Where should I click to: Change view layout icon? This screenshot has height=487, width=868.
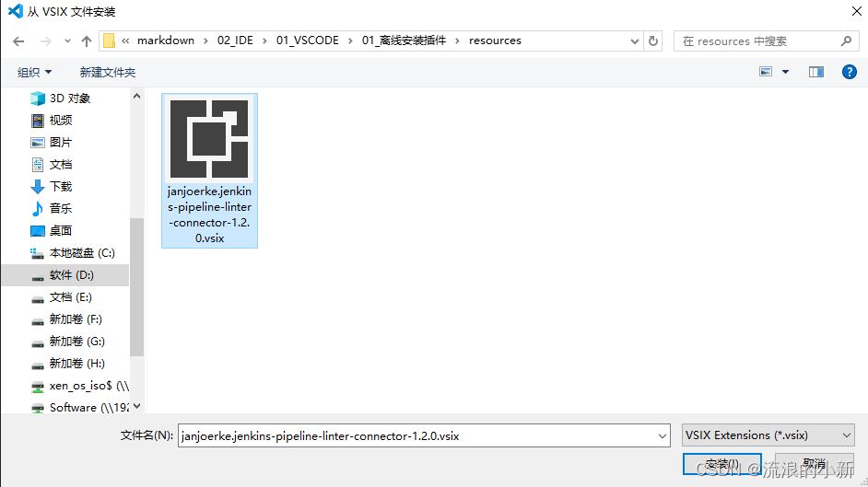click(766, 72)
